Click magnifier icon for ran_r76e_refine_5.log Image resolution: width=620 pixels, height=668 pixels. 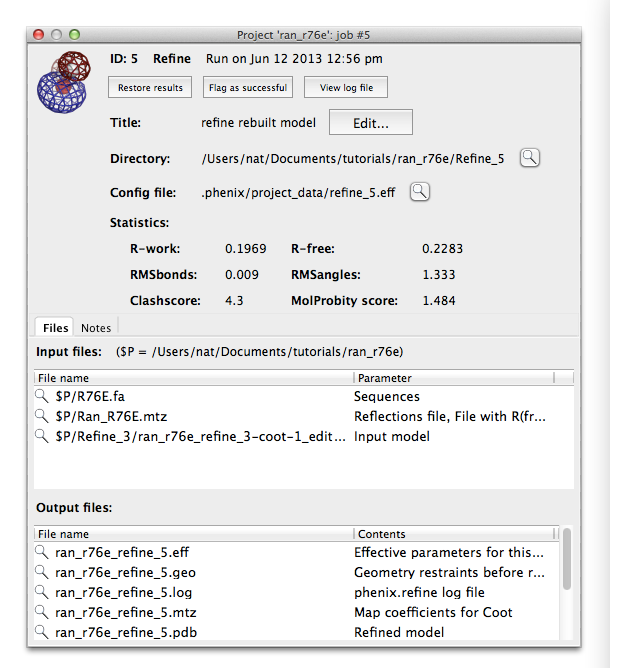[x=42, y=592]
